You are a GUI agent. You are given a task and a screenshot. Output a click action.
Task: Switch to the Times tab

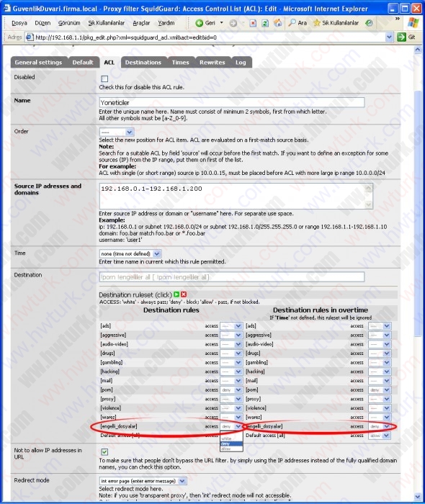point(180,63)
